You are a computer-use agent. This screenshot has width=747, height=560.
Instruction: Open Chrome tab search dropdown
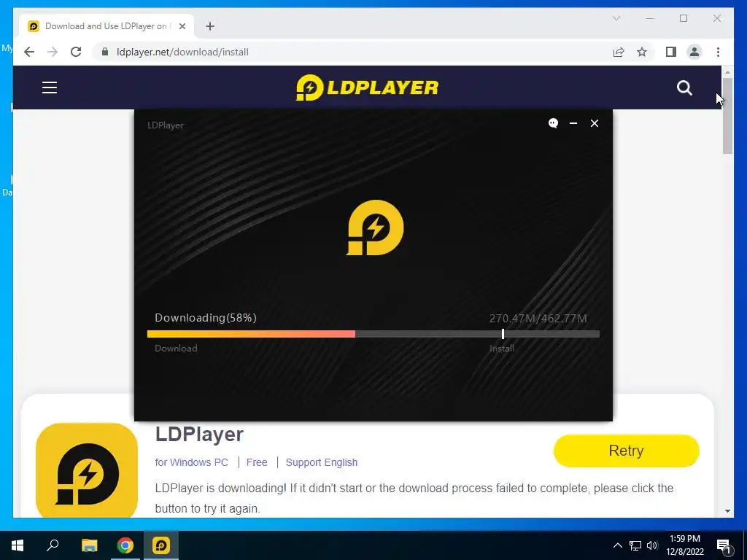click(616, 18)
